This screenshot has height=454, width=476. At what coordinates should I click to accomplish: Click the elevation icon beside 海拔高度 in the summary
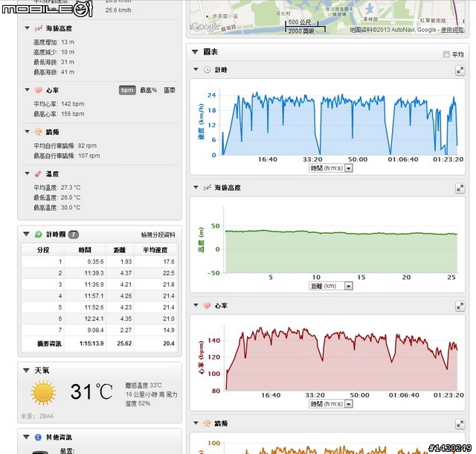(38, 28)
